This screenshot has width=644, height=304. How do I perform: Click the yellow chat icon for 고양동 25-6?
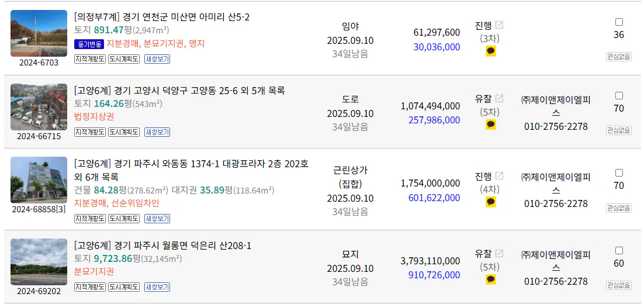click(x=491, y=125)
